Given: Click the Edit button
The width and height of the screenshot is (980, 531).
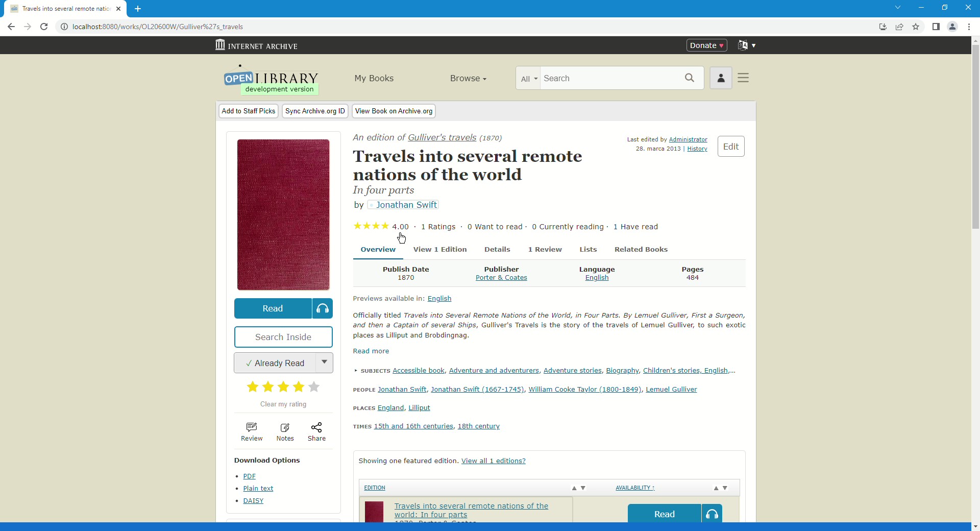Looking at the screenshot, I should pyautogui.click(x=731, y=147).
